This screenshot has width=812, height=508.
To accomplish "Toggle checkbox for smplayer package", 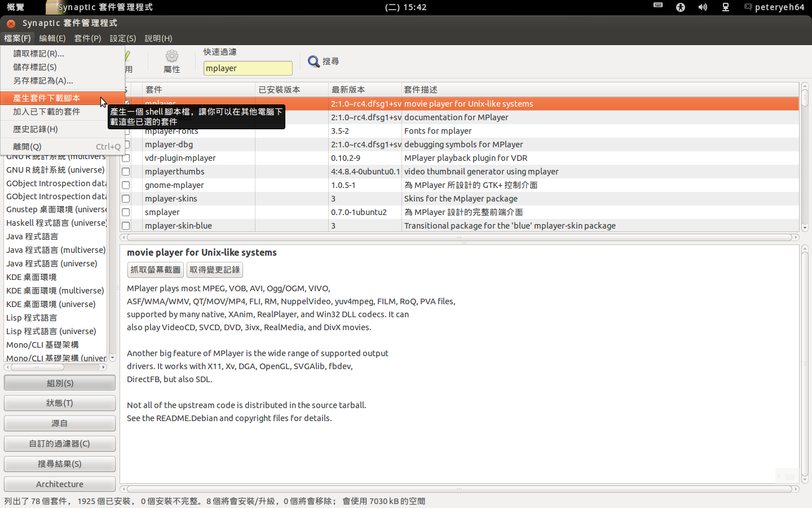I will 126,212.
